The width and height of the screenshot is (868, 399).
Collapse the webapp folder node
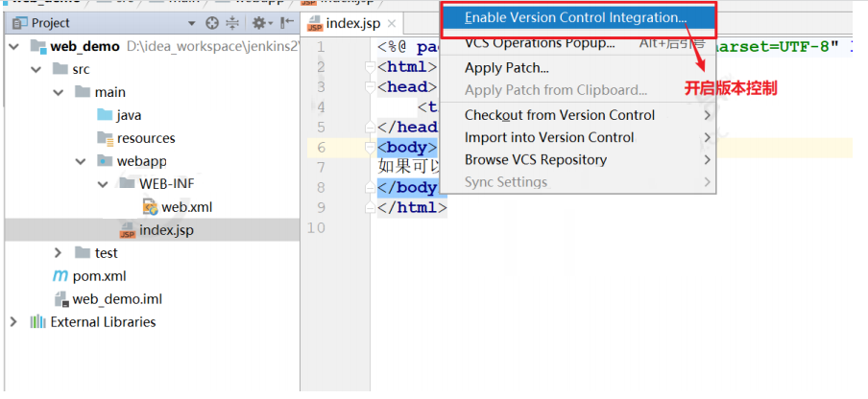click(x=82, y=161)
